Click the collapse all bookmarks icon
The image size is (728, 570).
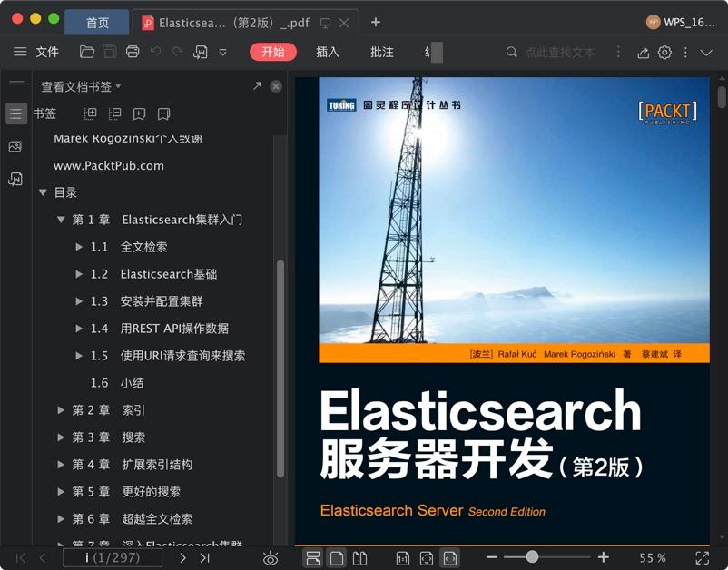(x=114, y=113)
